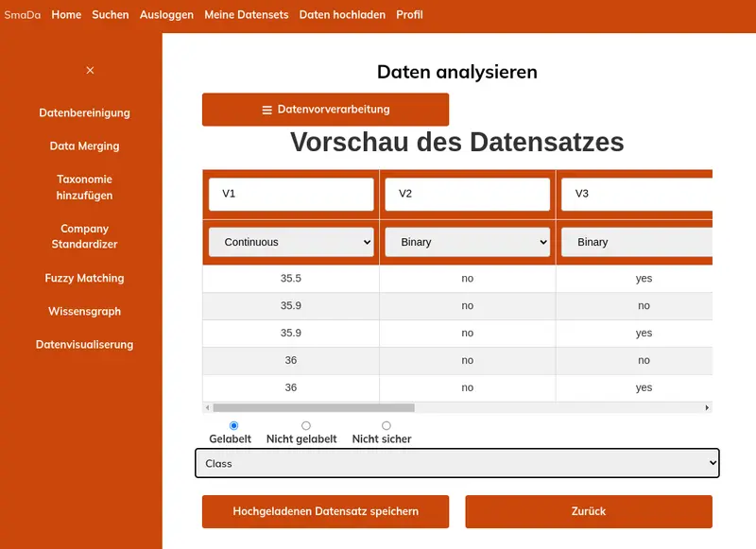
Task: Select Wissensgraph in the sidebar
Action: [x=84, y=311]
